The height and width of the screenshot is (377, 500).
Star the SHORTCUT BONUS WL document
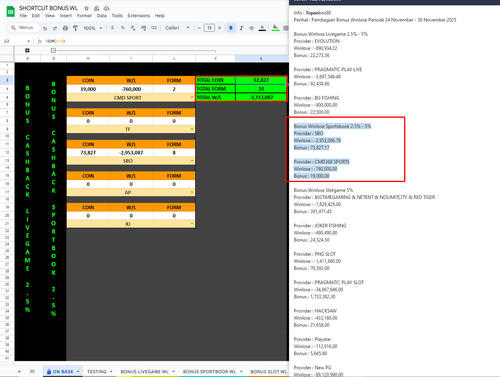[86, 8]
